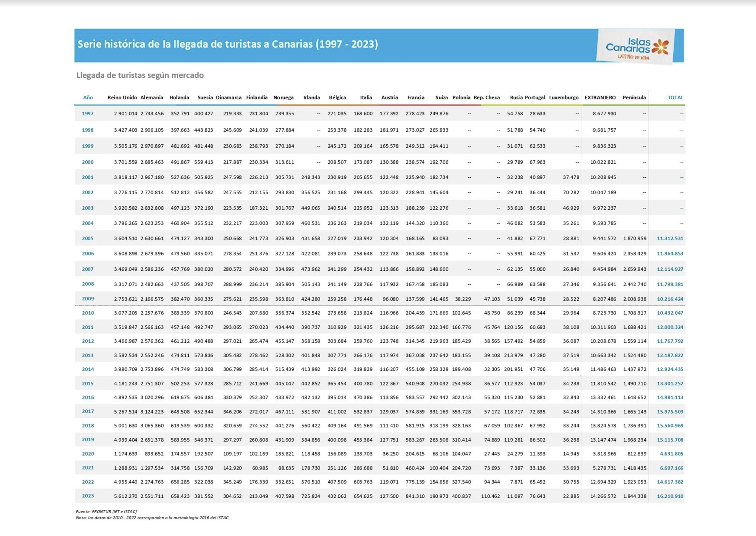Click the Península column header
The width and height of the screenshot is (756, 536).
[x=634, y=98]
